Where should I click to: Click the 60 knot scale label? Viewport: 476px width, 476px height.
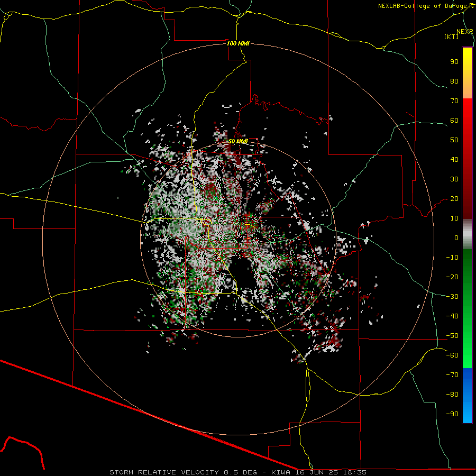click(x=454, y=120)
